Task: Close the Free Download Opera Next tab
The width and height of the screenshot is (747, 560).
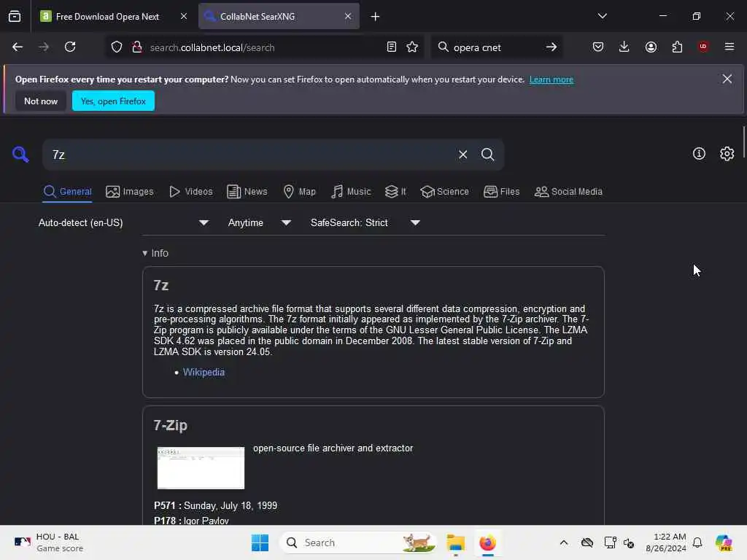Action: [x=184, y=16]
